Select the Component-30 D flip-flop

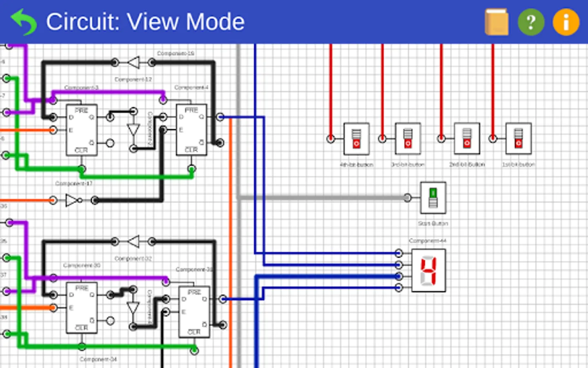(x=82, y=307)
